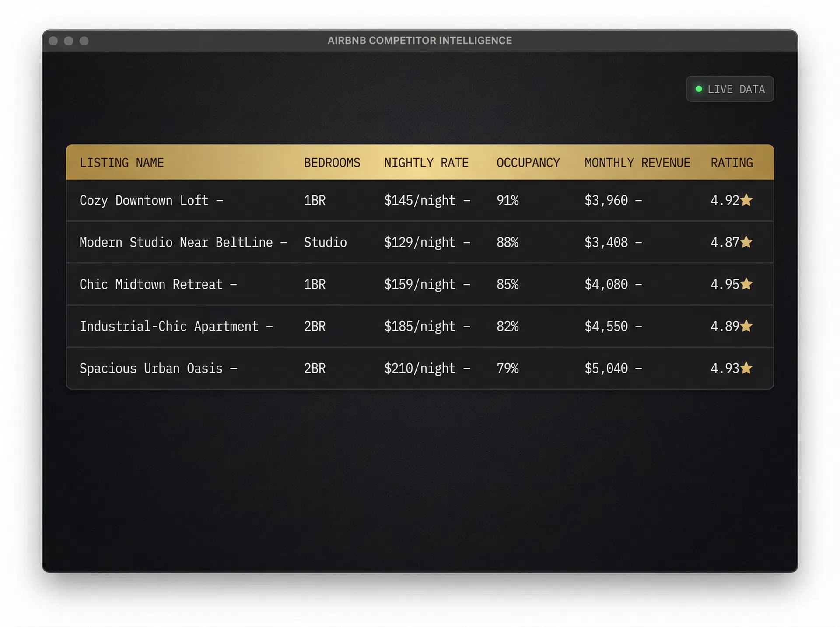The width and height of the screenshot is (840, 627).
Task: Click the star icon beside Spacious Urban Oasis
Action: 747,368
